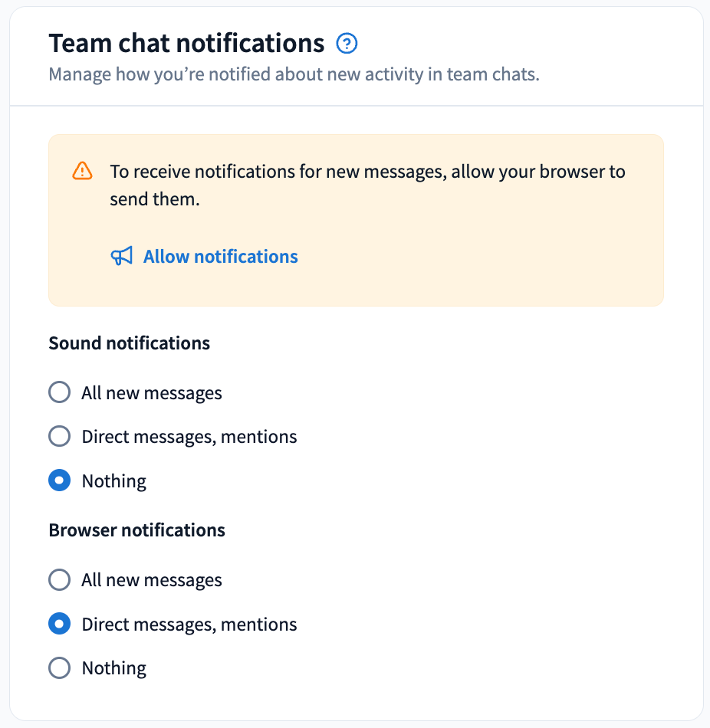
Task: Follow the Allow notifications link
Action: [220, 256]
